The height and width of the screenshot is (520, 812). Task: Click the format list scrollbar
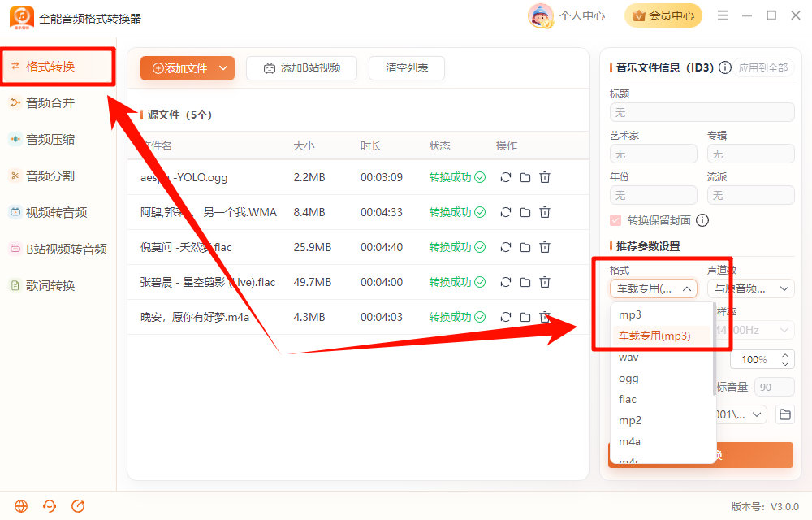click(x=715, y=350)
